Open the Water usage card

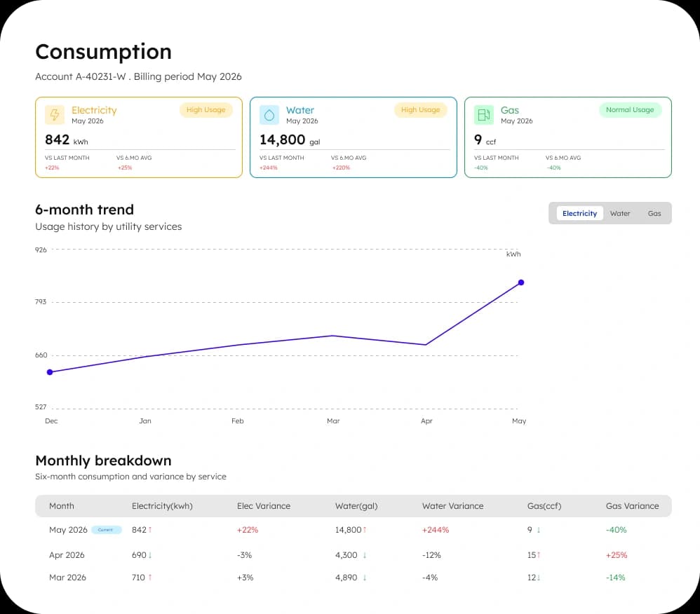click(x=353, y=137)
